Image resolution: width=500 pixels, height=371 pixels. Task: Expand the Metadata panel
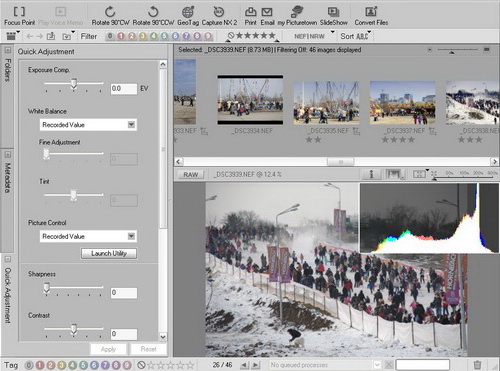pyautogui.click(x=8, y=155)
